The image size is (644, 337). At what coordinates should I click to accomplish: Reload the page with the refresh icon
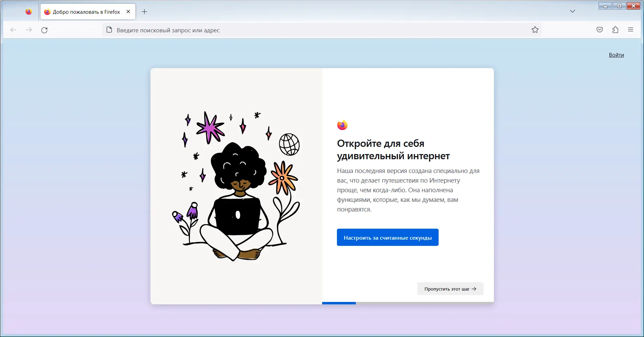coord(44,30)
